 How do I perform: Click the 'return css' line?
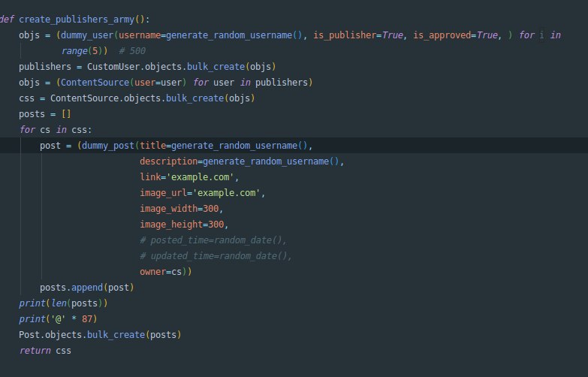coord(45,351)
